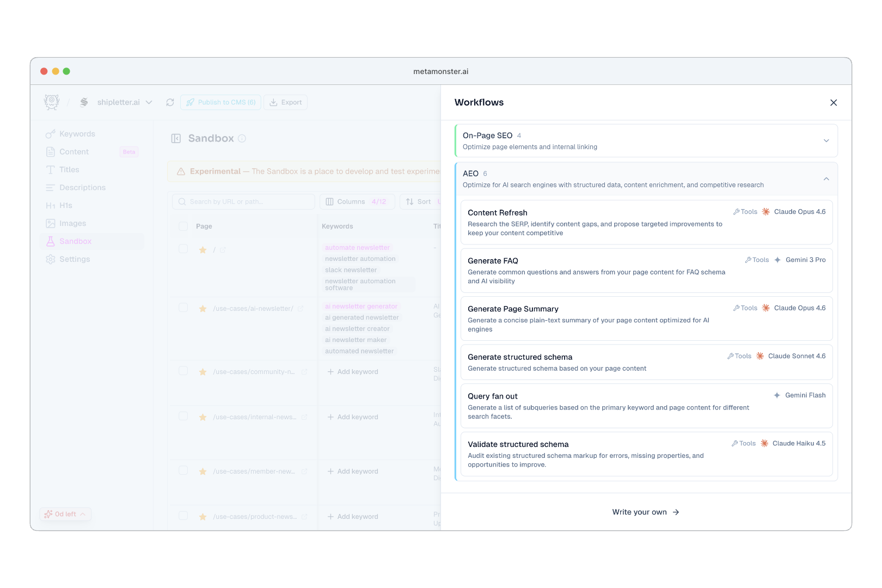The width and height of the screenshot is (882, 588).
Task: Click the 0d left badge
Action: pos(65,513)
